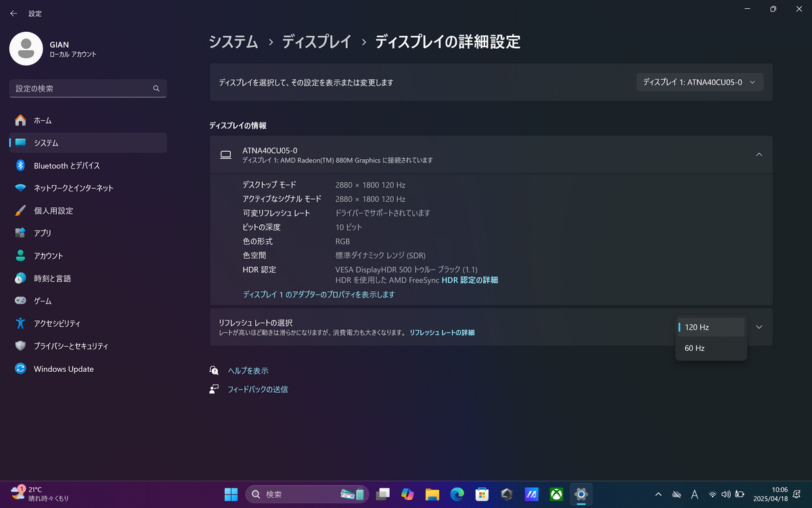Open the volume speaker tray icon
This screenshot has width=812, height=508.
[x=726, y=494]
